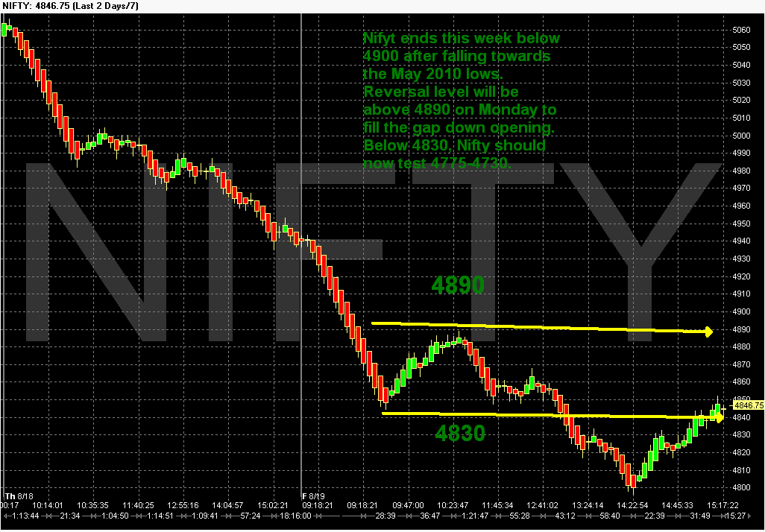Click the 1:13:44 interval duration

pos(25,516)
